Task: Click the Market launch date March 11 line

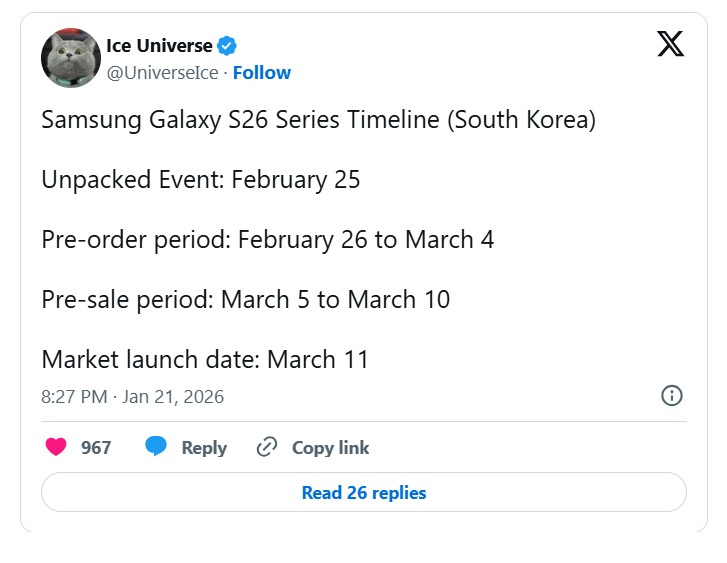Action: [205, 359]
